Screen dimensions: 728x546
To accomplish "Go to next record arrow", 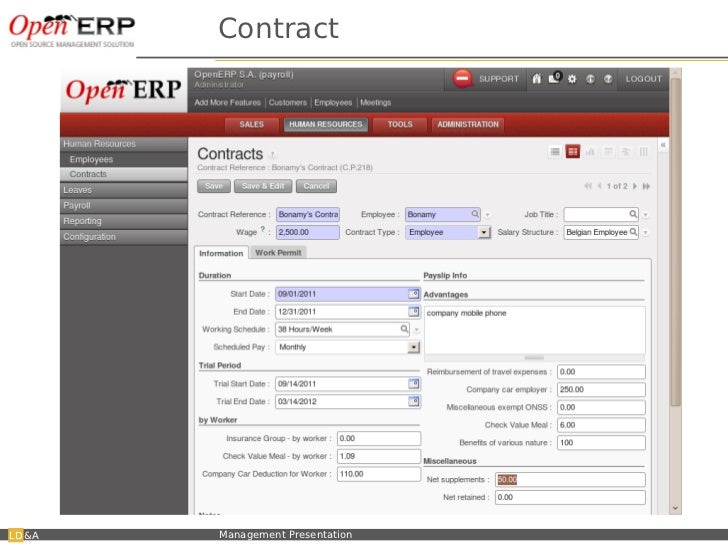I will (x=635, y=186).
